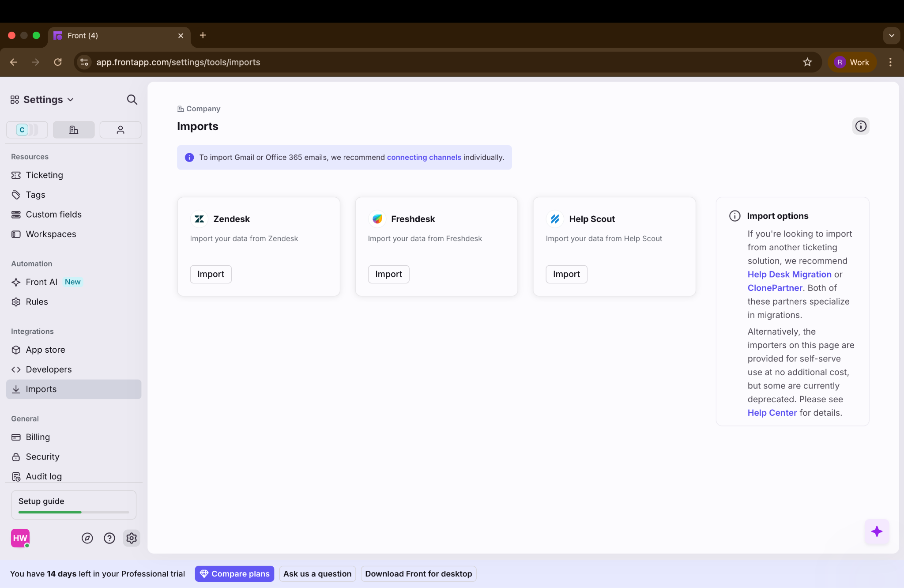Select the workspace toggle with C avatar
The width and height of the screenshot is (904, 588).
click(x=26, y=129)
